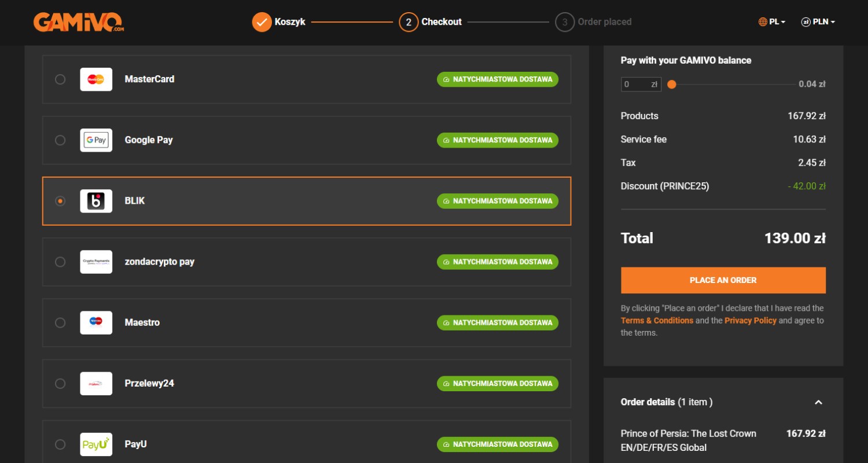The image size is (868, 463).
Task: Click the Maestro payment method label
Action: [142, 322]
